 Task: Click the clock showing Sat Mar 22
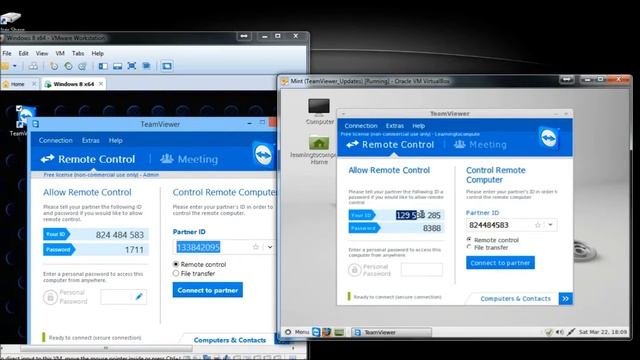coord(602,332)
